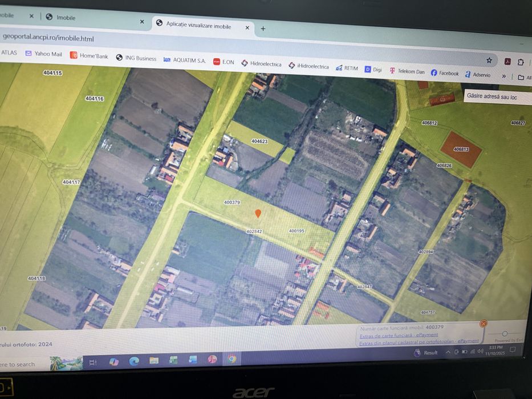
Task: Bookmark this page with the star icon
Action: pos(489,60)
